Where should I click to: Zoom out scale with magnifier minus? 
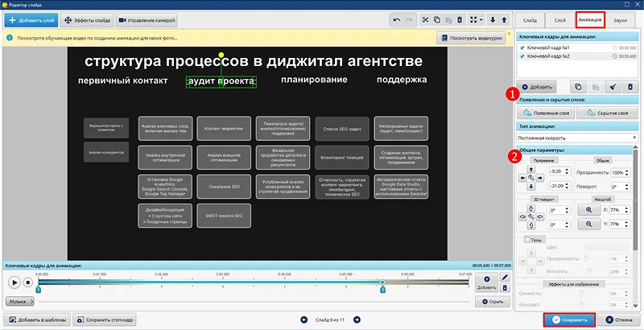pyautogui.click(x=589, y=224)
